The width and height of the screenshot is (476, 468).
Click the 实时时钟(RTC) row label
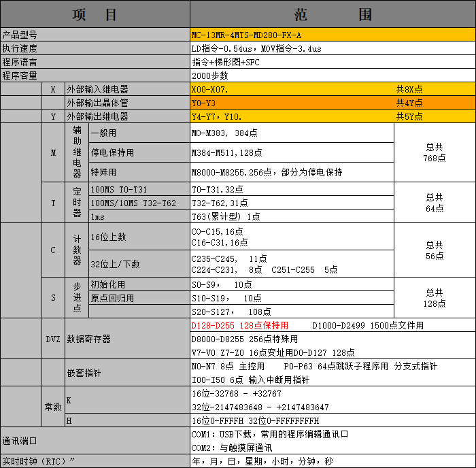coord(95,461)
